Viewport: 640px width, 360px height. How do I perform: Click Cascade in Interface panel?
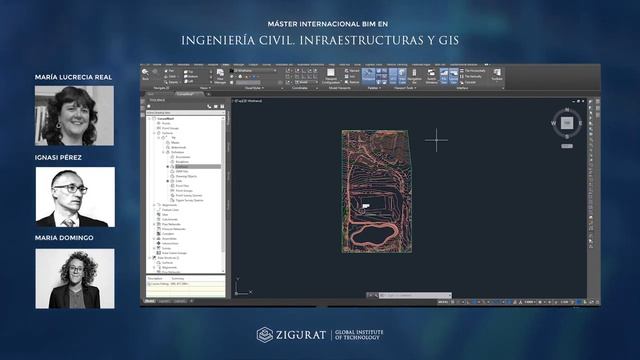[468, 82]
